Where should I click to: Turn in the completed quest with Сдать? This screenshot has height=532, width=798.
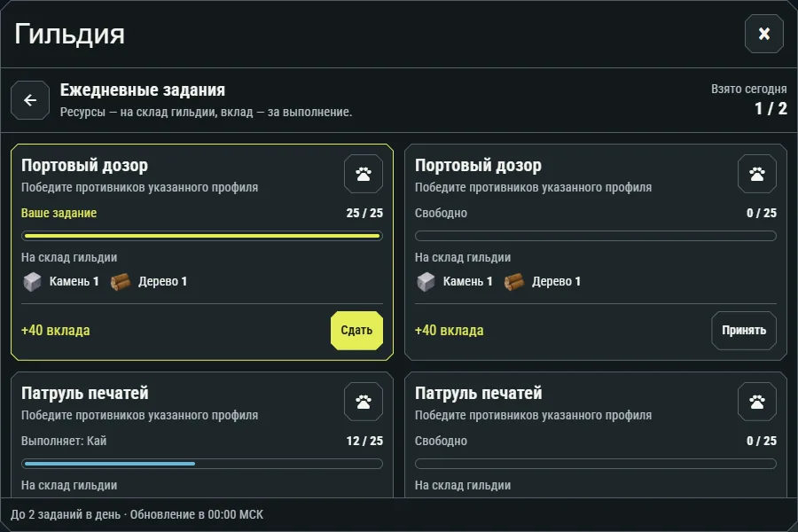(x=356, y=331)
